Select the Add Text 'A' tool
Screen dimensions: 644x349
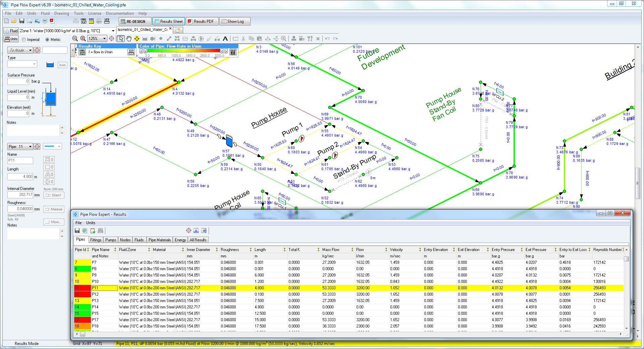click(225, 39)
